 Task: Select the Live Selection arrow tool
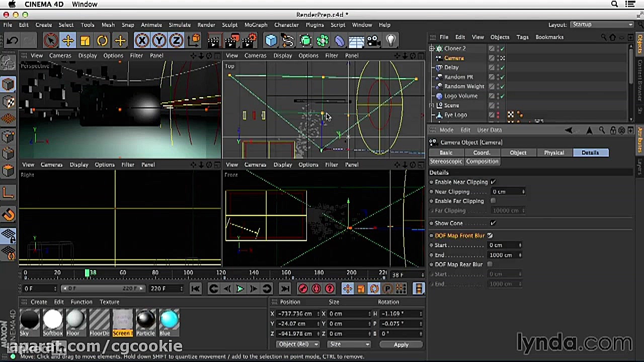tap(50, 40)
